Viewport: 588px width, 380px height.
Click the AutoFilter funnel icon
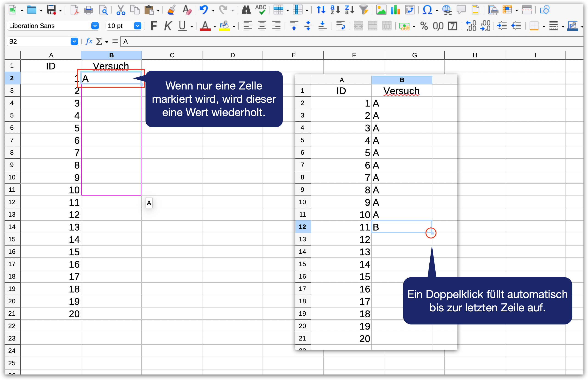tap(364, 10)
